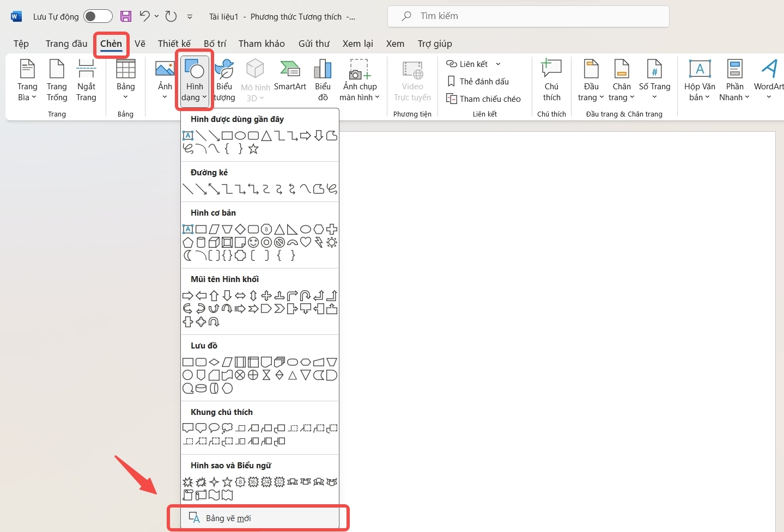Select the sun shape in Hình cơ bản
The image size is (784, 532).
[x=332, y=242]
